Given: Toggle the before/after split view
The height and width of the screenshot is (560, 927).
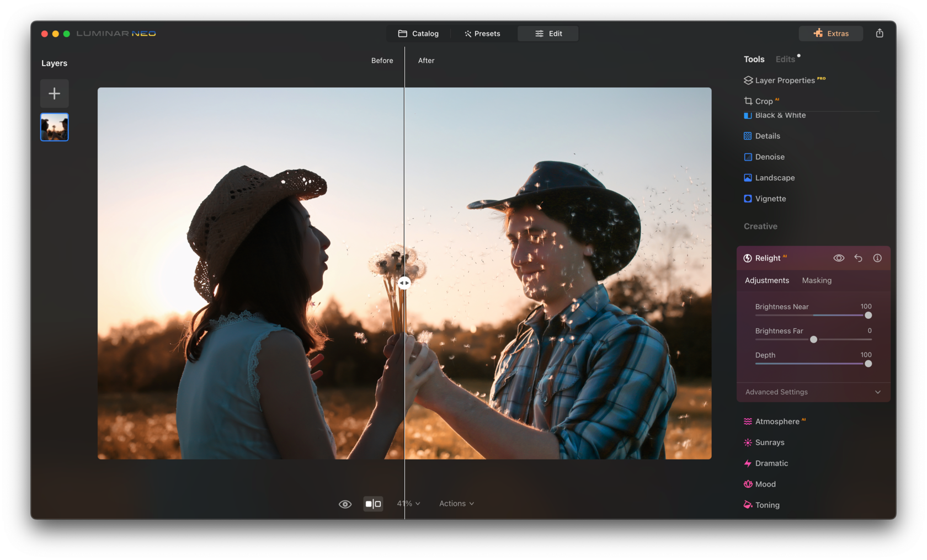Looking at the screenshot, I should [373, 503].
